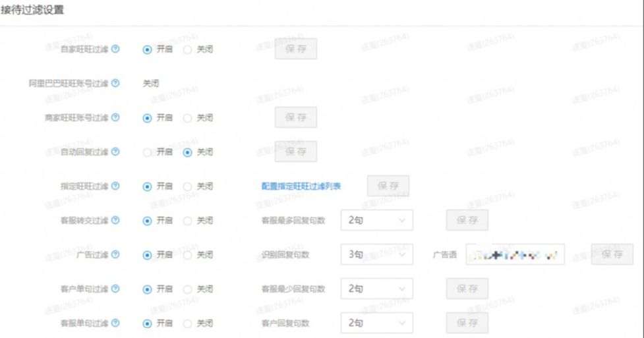The image size is (644, 338).
Task: Open 客服最少回复句数 dropdown showing 2句
Action: click(x=376, y=289)
